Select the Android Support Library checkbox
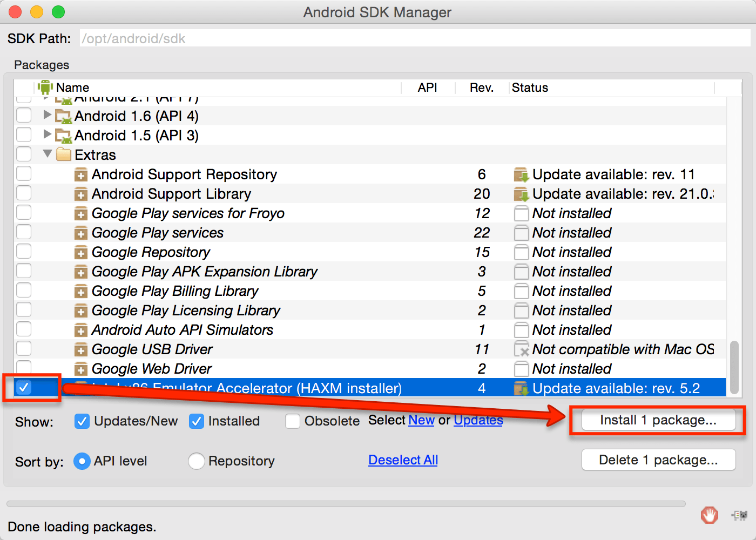This screenshot has height=540, width=756. coord(24,193)
